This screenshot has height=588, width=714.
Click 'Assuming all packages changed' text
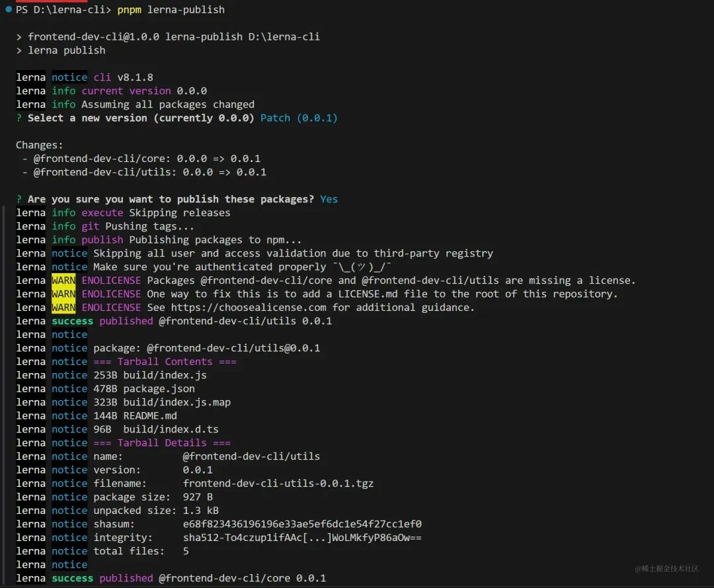[x=167, y=105]
